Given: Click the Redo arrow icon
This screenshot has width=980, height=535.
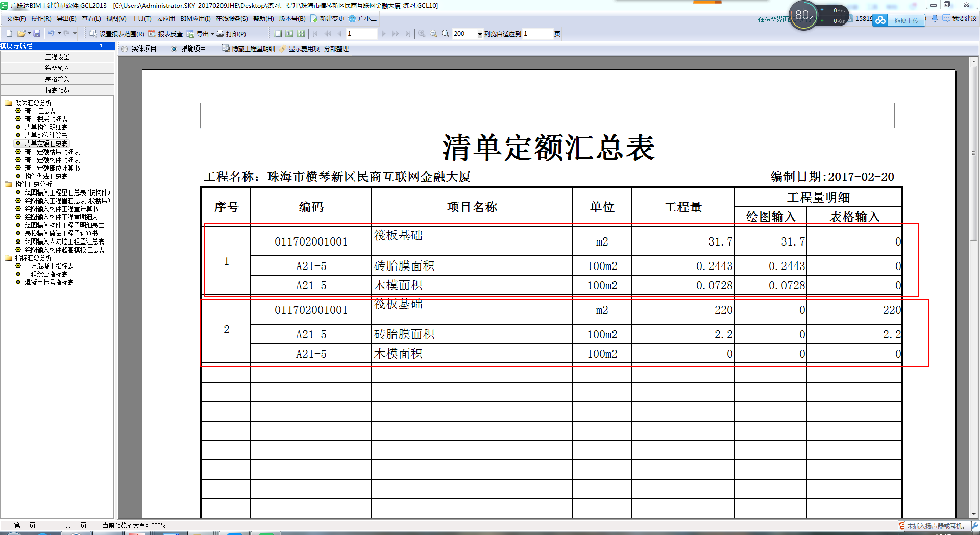Looking at the screenshot, I should click(x=66, y=34).
